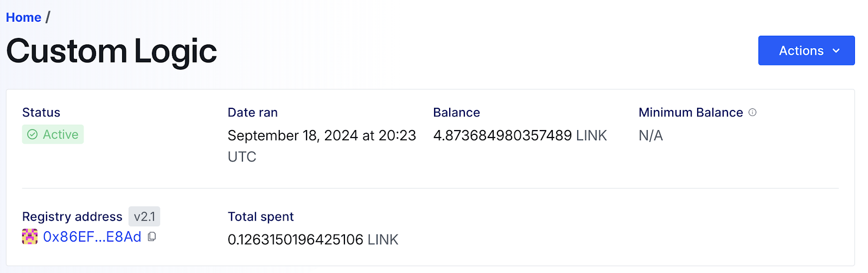Viewport: 868px width, 273px height.
Task: Click the Status field label
Action: click(x=41, y=112)
